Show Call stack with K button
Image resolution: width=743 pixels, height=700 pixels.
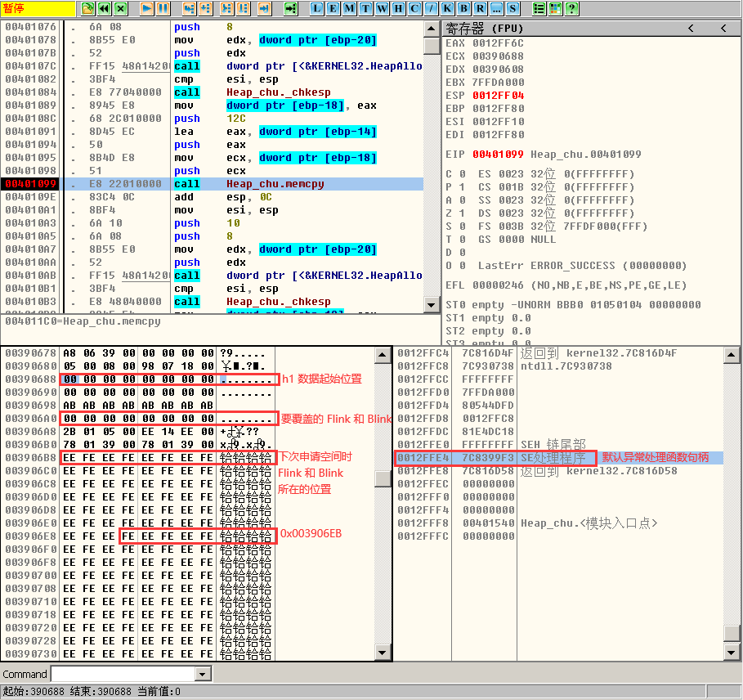pos(447,8)
